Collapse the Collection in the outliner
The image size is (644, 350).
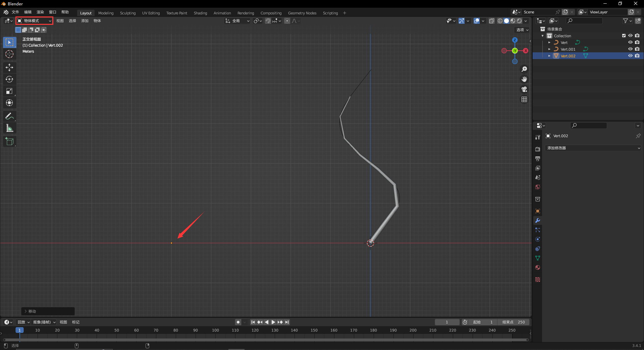(x=543, y=36)
